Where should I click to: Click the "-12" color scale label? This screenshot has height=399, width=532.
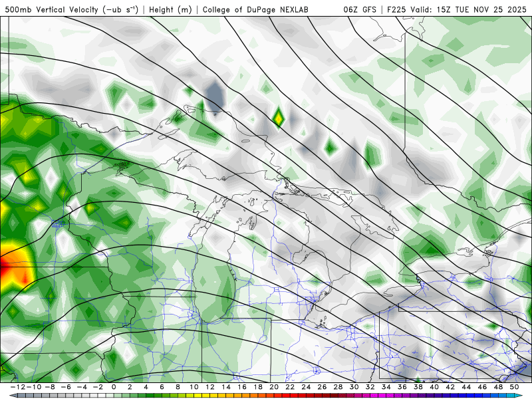click(17, 387)
